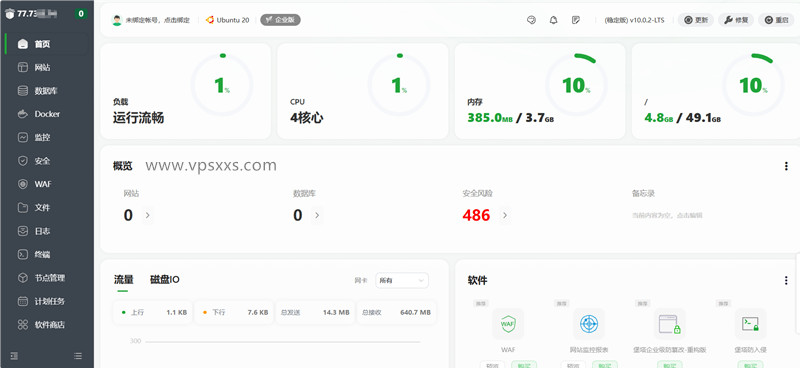This screenshot has width=800, height=368.
Task: Open the 概览 panel three-dot menu
Action: pos(786,166)
